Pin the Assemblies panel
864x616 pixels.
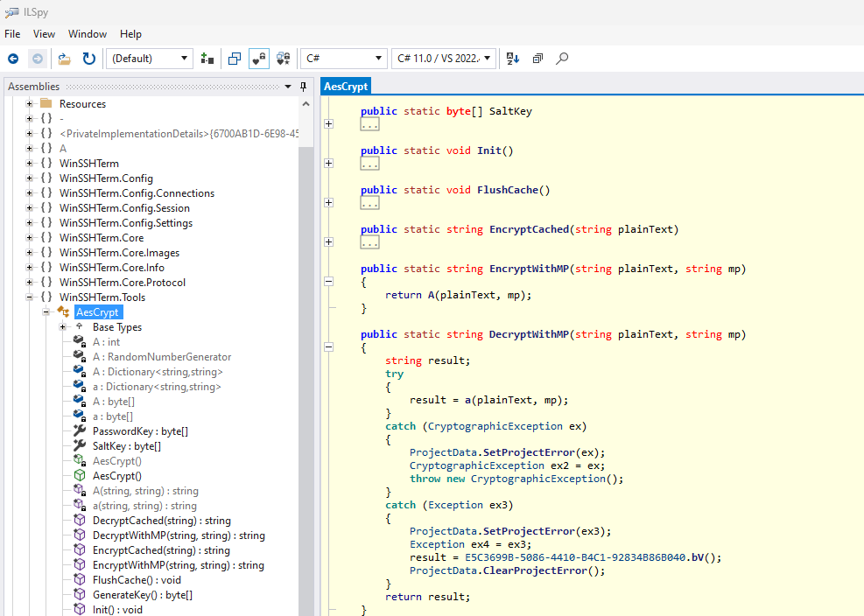pos(303,87)
